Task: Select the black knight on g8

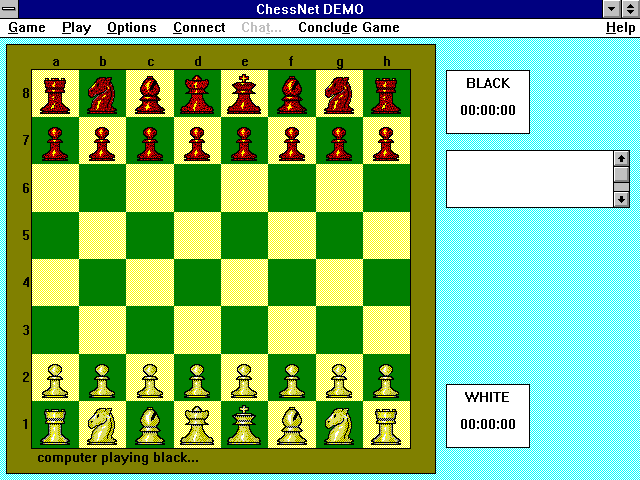Action: (339, 96)
